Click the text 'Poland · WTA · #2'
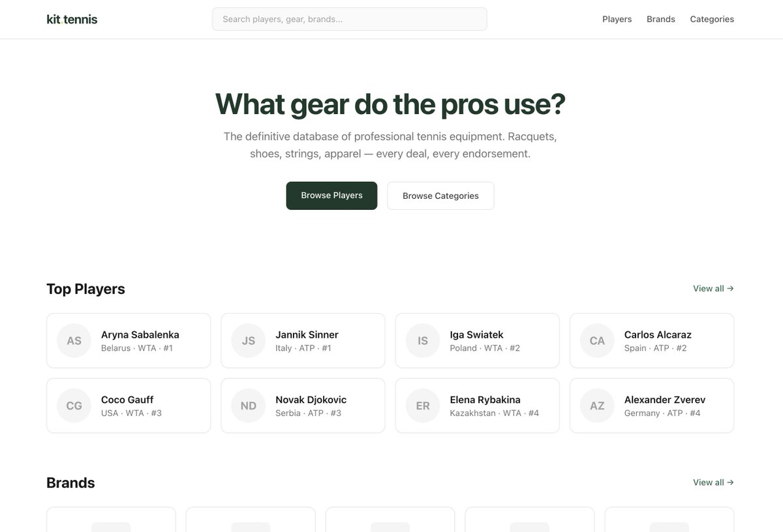Screen dimensions: 783x532 [485, 348]
